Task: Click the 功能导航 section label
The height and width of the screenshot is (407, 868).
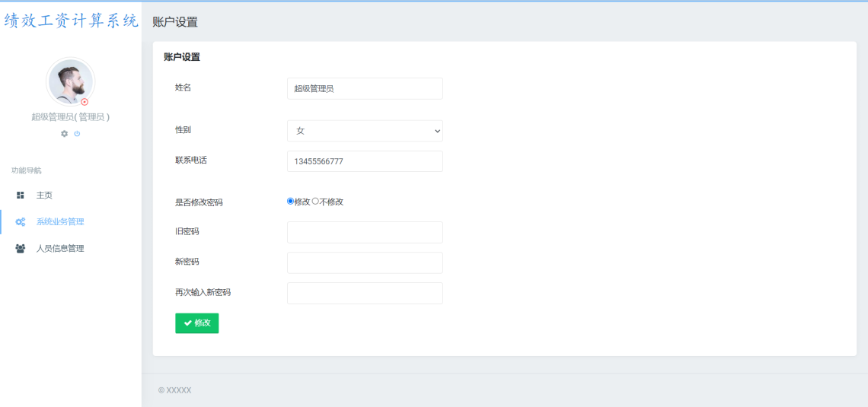Action: pos(26,170)
